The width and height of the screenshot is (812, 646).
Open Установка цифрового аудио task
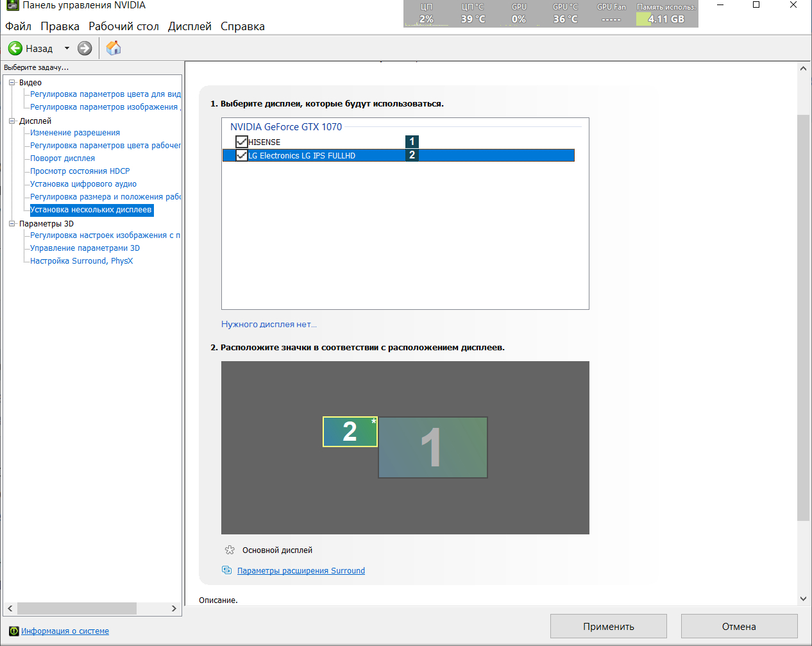tap(83, 184)
